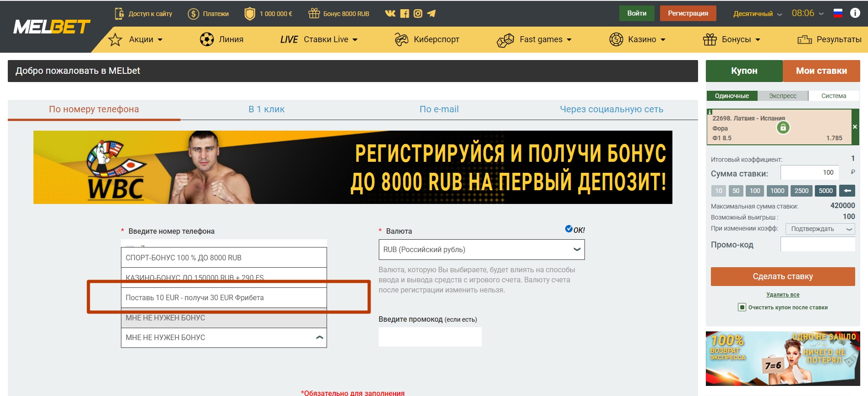The image size is (868, 396).
Task: Click the info icon in header
Action: (855, 13)
